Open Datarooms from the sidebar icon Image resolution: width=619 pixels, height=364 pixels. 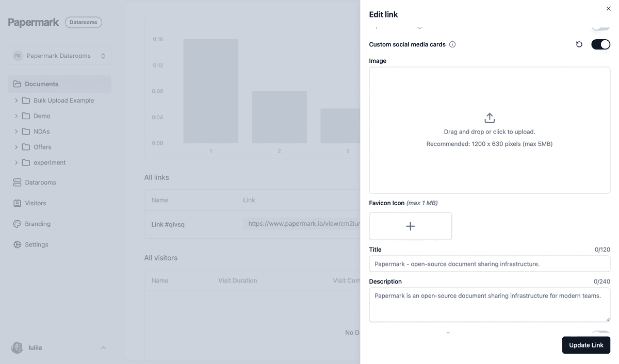click(17, 183)
